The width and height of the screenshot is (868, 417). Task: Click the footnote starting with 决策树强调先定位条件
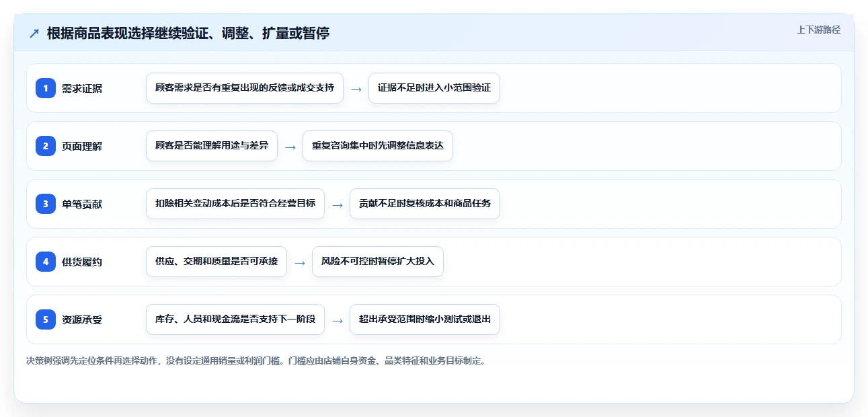[x=256, y=361]
